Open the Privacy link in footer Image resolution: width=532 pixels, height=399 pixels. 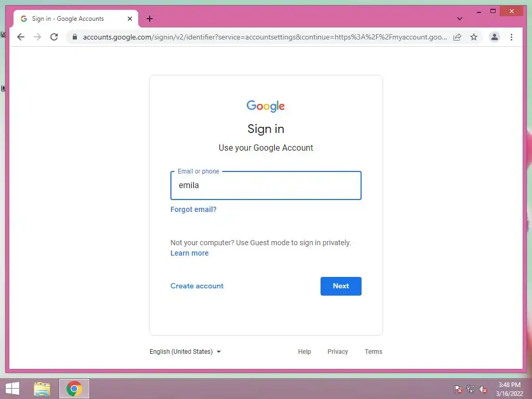(338, 352)
